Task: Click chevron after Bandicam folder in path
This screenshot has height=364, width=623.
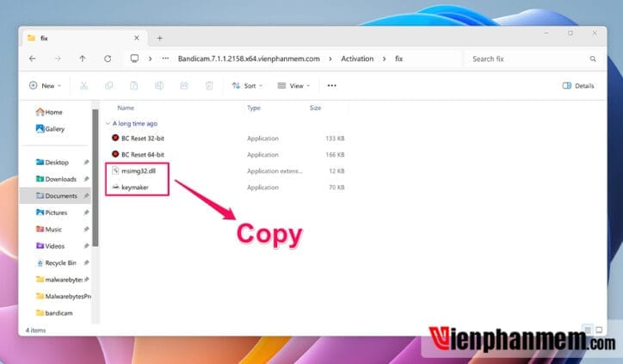Action: (330, 59)
